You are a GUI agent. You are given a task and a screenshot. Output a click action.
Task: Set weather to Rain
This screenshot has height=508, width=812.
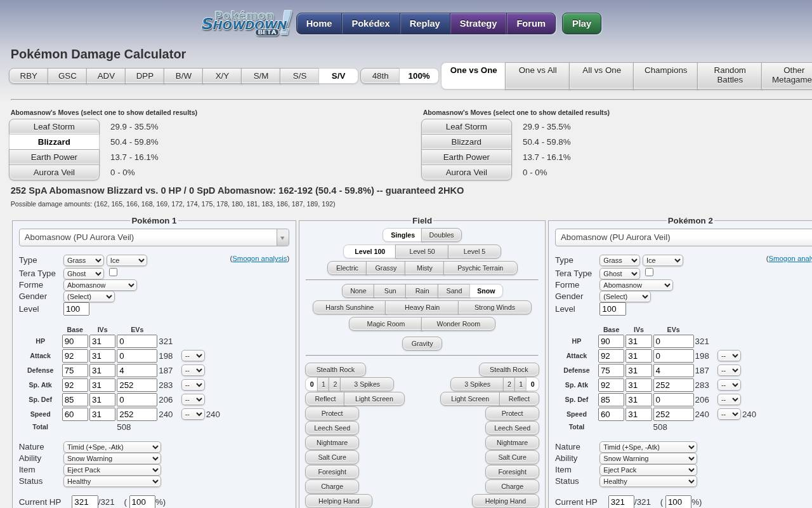[x=422, y=291]
